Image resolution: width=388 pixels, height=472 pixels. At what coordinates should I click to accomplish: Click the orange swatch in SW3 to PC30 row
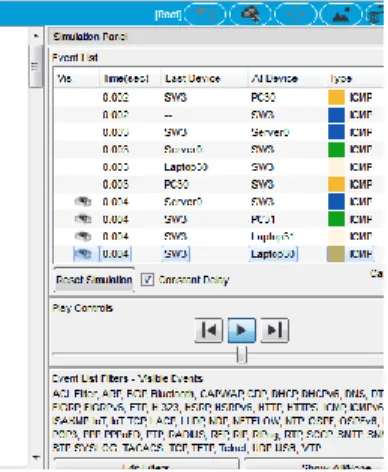(336, 97)
